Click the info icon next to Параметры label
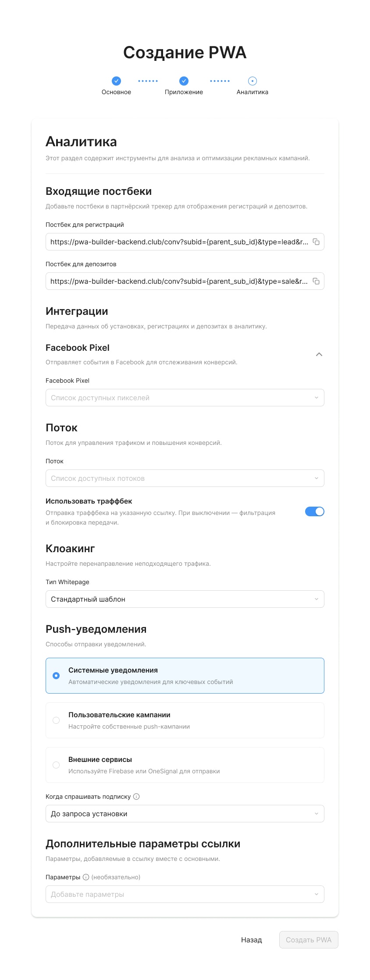Image resolution: width=370 pixels, height=980 pixels. [86, 877]
